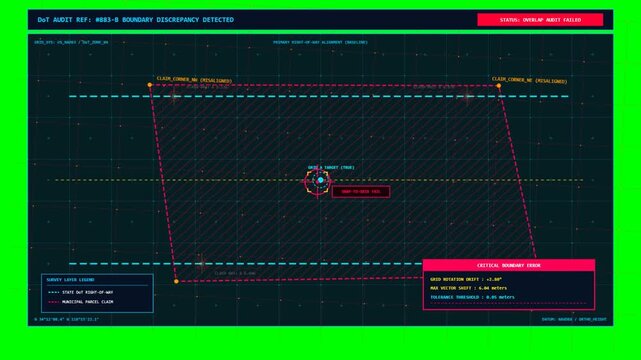The height and width of the screenshot is (360, 641).
Task: Click the CRITICAL BOUNDARY ERROR header
Action: [x=509, y=265]
